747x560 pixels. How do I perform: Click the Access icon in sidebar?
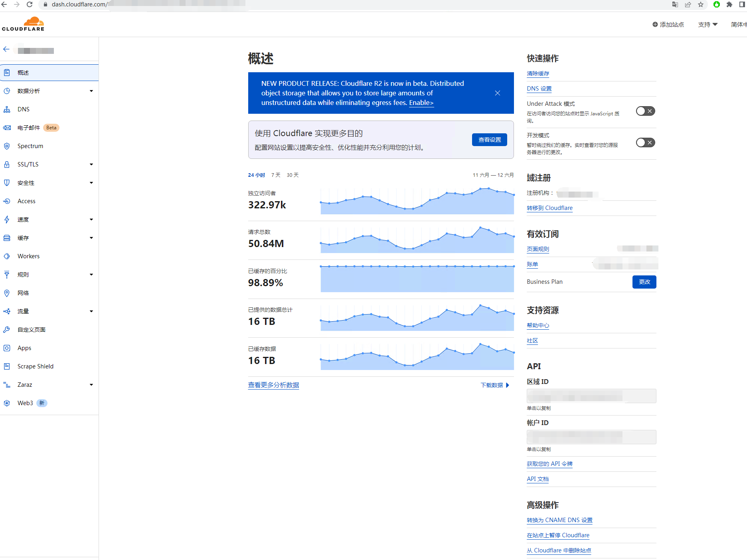[x=7, y=201]
